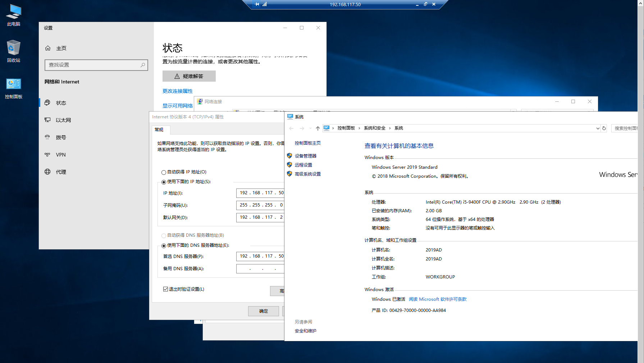Click the 主页 home icon in Settings

[x=48, y=48]
